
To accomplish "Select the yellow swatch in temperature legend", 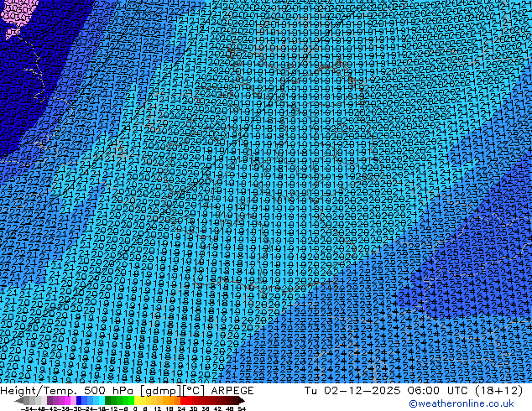I will (x=138, y=401).
